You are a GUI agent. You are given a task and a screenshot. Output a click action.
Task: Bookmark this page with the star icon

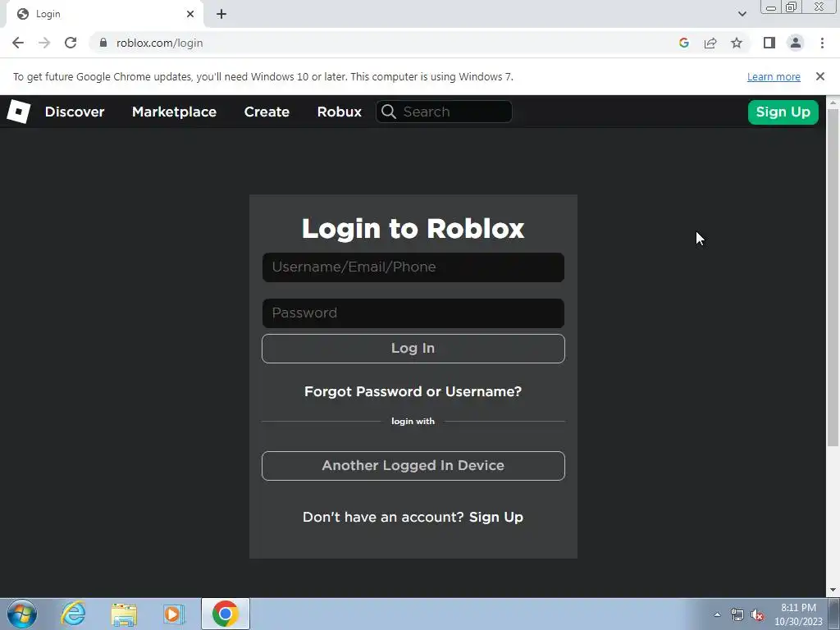pos(737,43)
